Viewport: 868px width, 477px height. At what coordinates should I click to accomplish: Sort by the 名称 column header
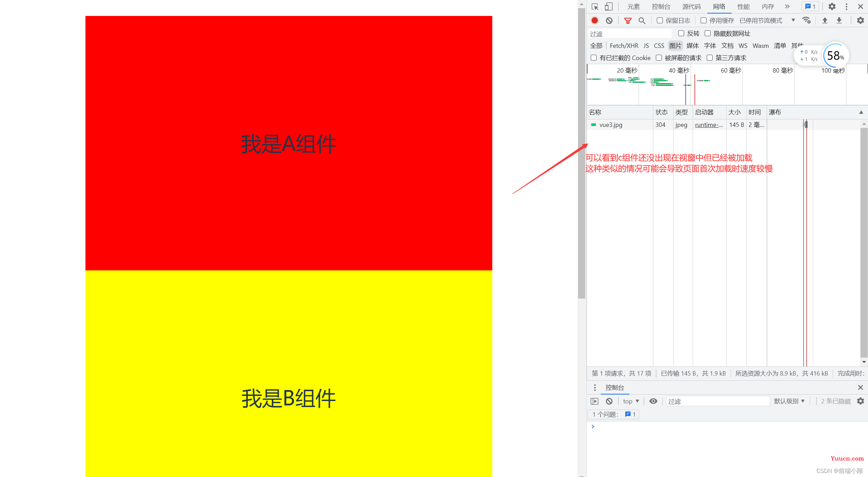pyautogui.click(x=620, y=112)
